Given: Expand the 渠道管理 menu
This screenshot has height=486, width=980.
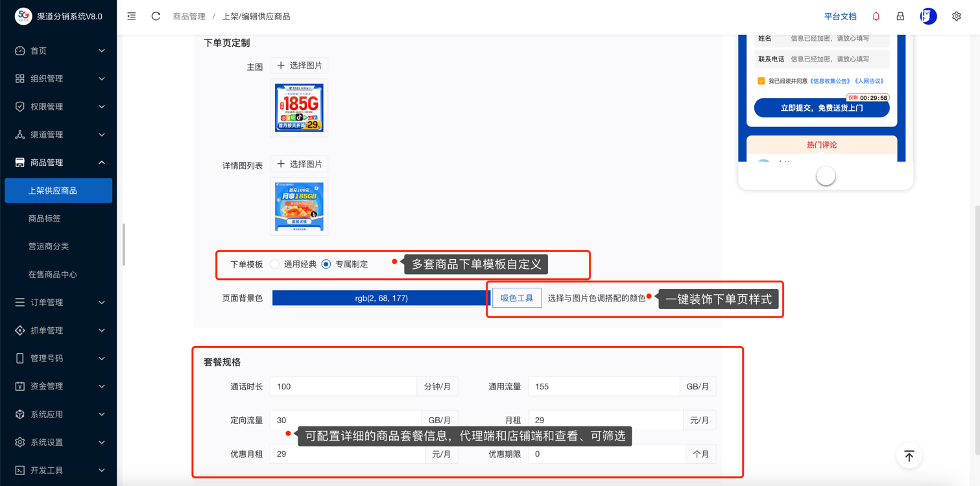Looking at the screenshot, I should click(x=58, y=135).
